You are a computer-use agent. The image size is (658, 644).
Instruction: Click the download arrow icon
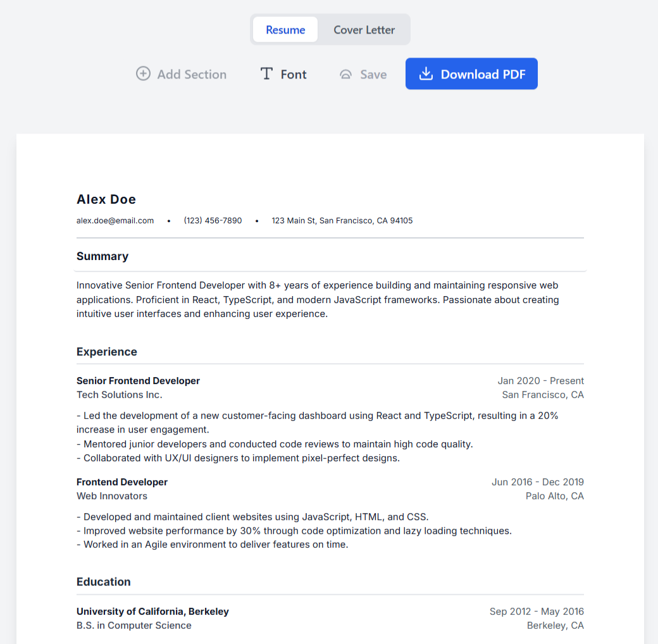(x=426, y=74)
